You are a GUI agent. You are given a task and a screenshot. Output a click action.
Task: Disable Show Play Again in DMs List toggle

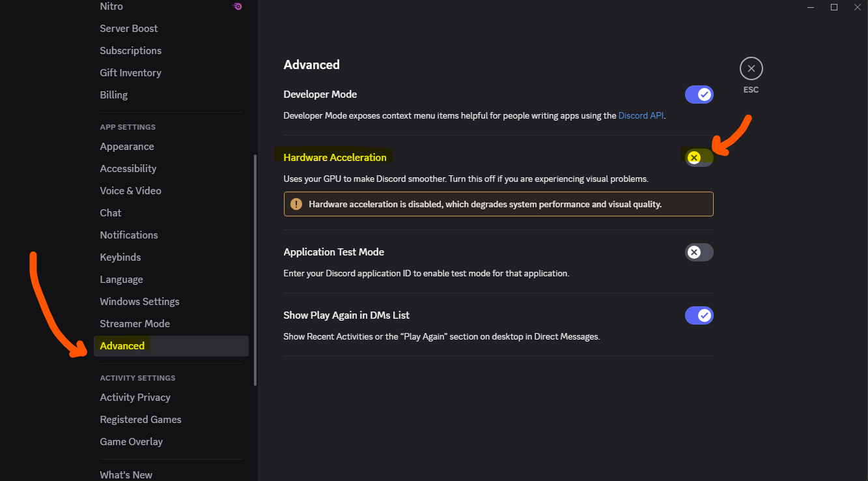coord(699,315)
